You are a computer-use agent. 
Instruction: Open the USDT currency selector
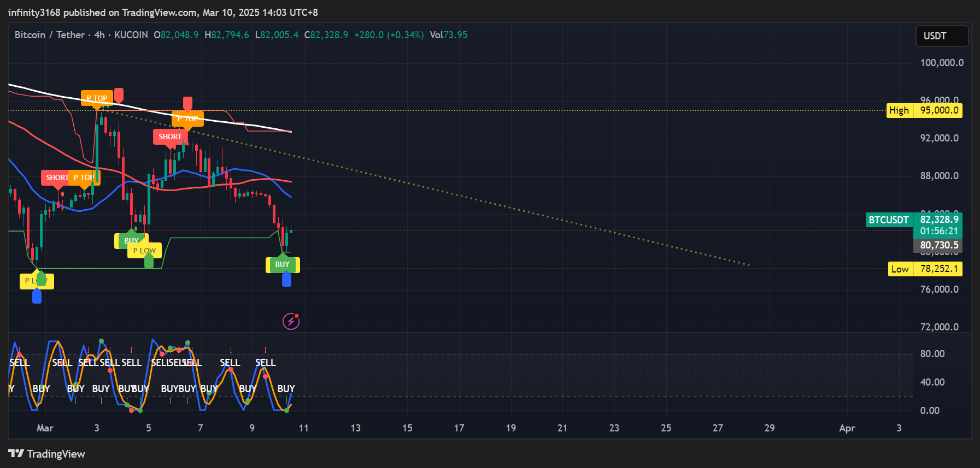click(x=942, y=36)
